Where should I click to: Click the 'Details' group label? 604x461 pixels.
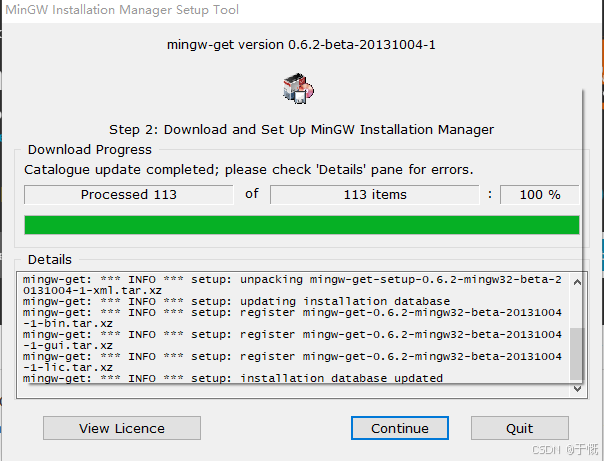point(50,260)
